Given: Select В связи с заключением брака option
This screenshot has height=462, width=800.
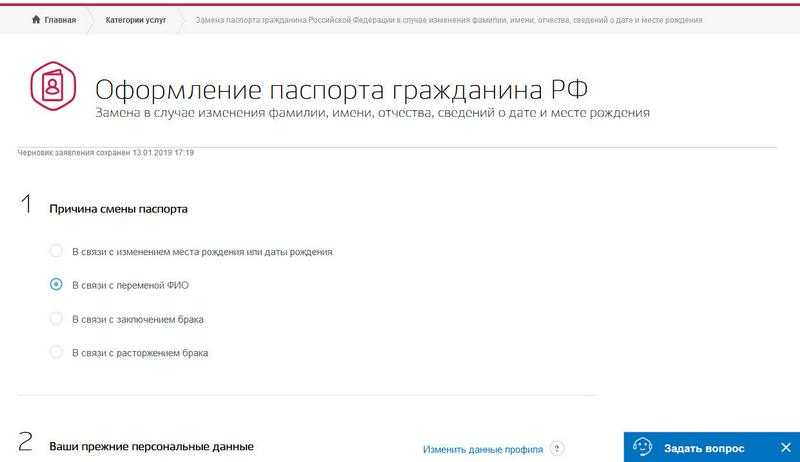Looking at the screenshot, I should pyautogui.click(x=57, y=319).
